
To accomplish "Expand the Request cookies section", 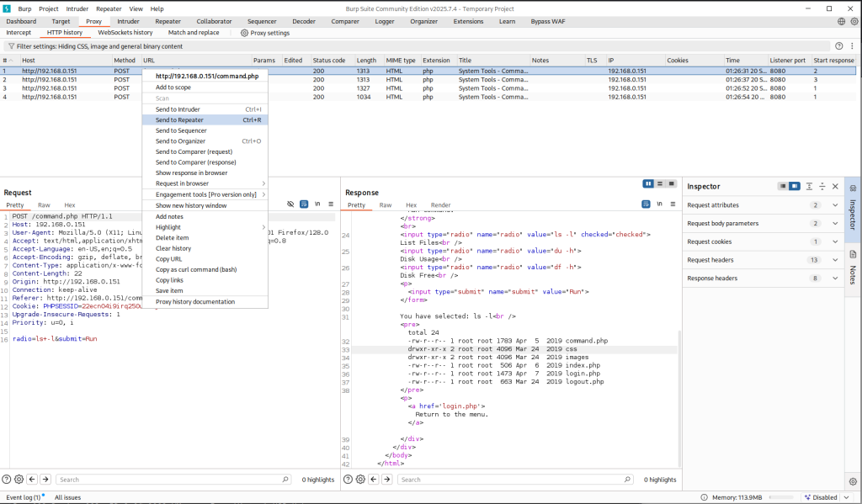I will tap(835, 242).
